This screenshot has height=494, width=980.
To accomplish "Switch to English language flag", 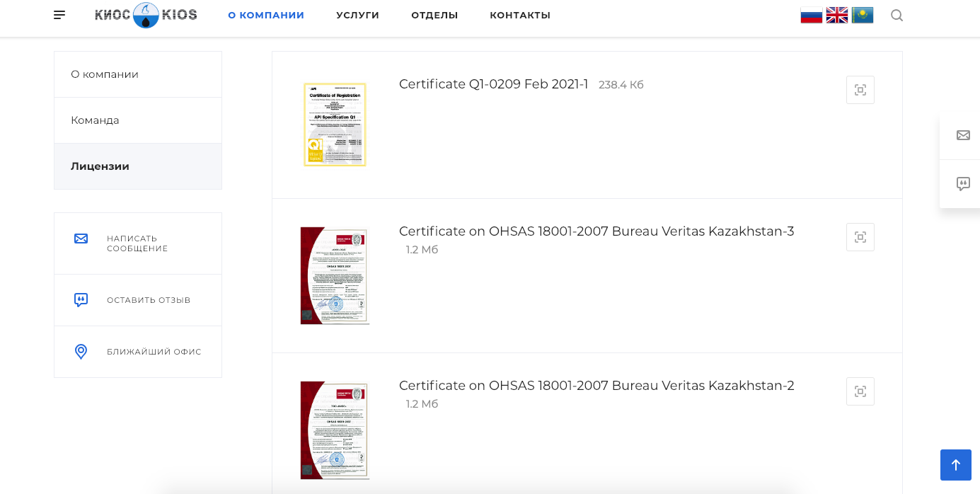I will pos(837,15).
